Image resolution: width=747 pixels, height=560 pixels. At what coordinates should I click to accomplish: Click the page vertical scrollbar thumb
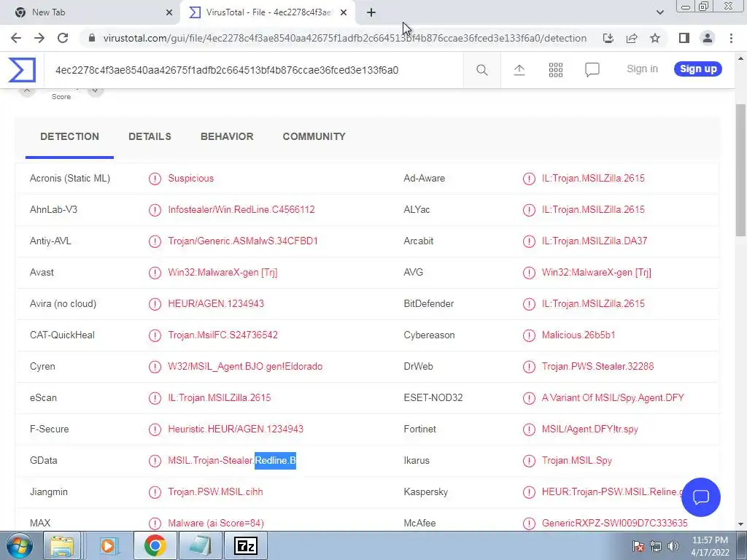point(740,169)
